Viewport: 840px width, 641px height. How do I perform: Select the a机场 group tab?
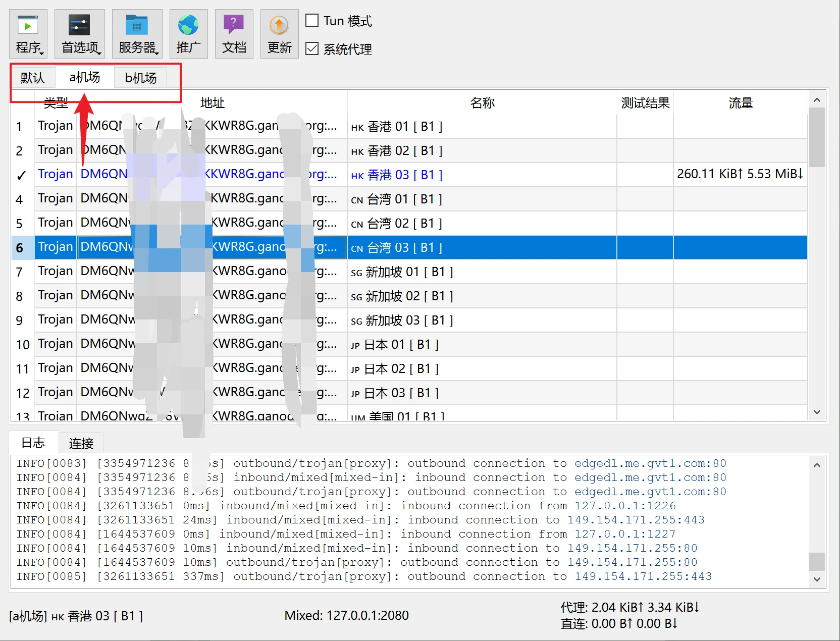click(x=85, y=78)
